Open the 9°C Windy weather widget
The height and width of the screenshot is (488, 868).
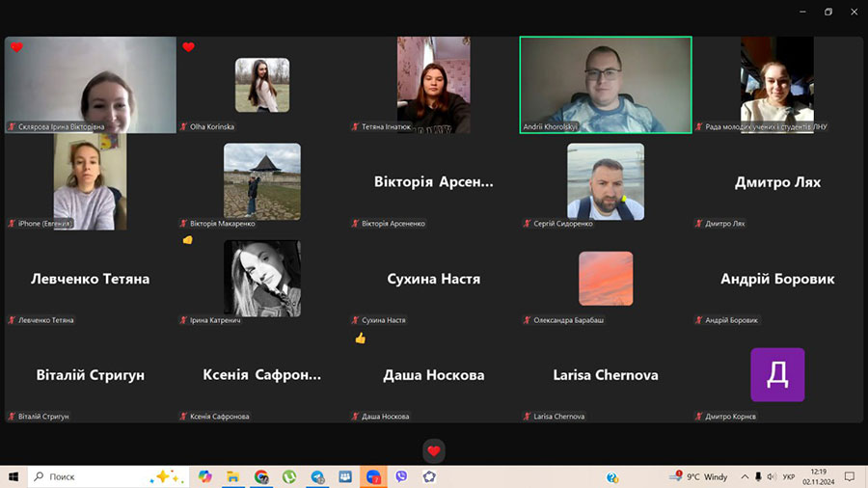click(x=701, y=476)
